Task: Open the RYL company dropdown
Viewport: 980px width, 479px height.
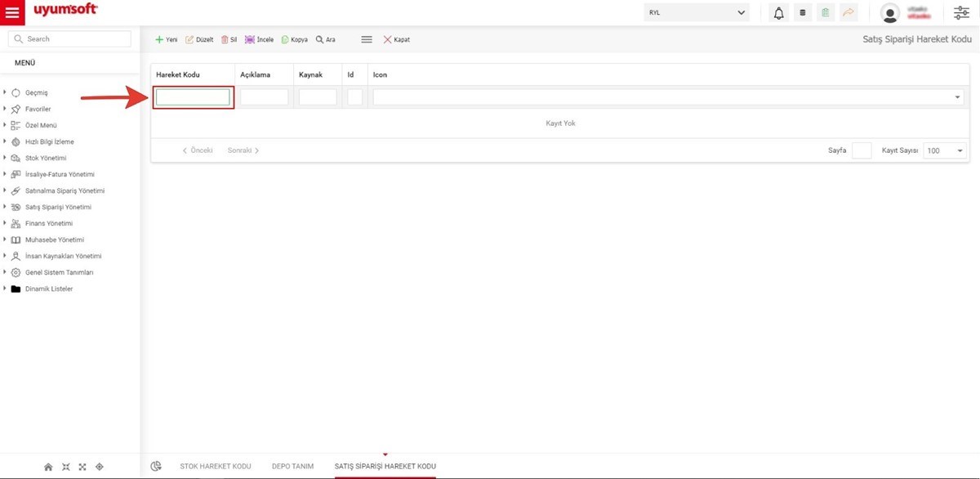Action: pos(697,12)
